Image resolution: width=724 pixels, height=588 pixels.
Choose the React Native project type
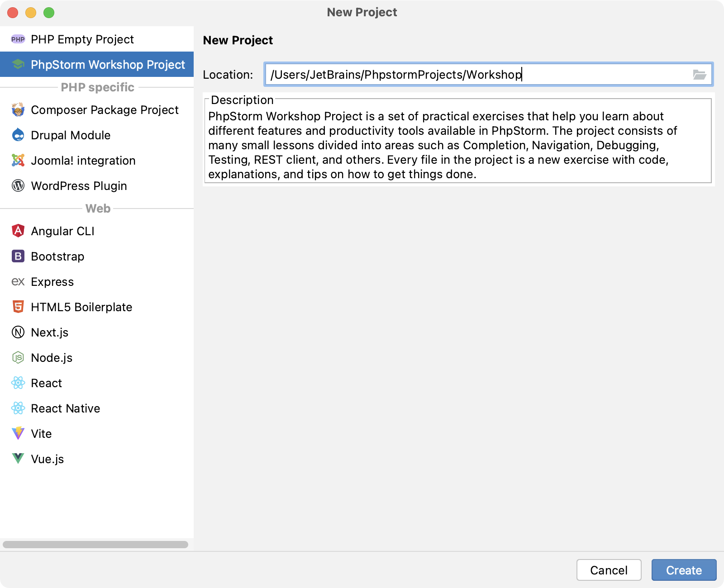[x=65, y=408]
